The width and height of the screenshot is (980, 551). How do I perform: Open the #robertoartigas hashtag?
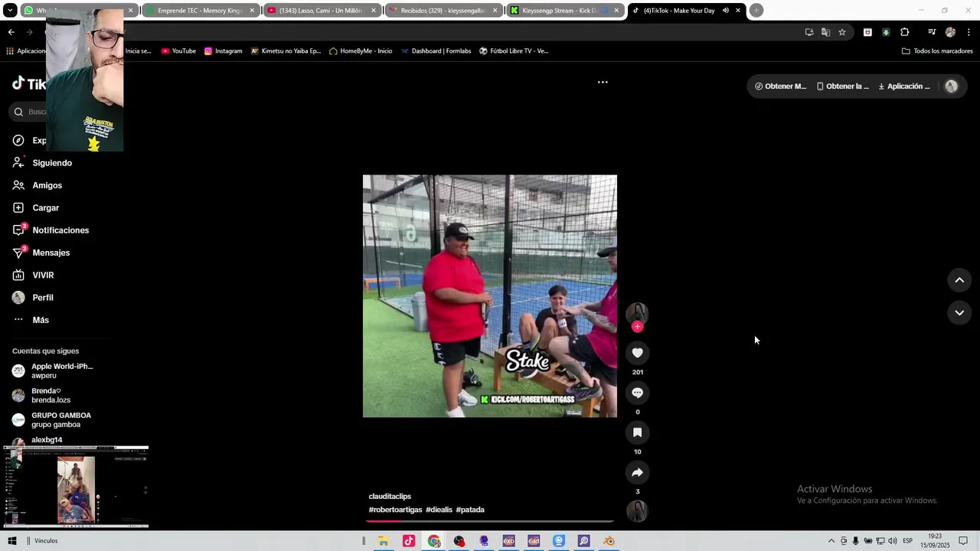(x=395, y=510)
